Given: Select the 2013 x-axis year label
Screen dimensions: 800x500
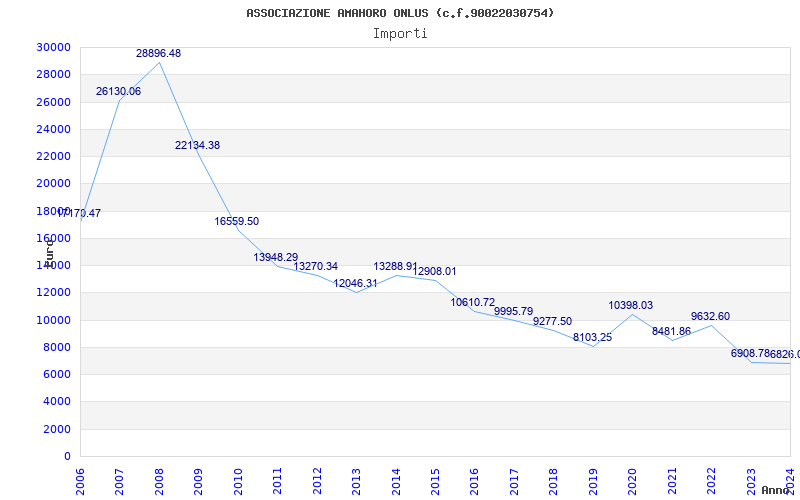Looking at the screenshot, I should [x=356, y=481].
